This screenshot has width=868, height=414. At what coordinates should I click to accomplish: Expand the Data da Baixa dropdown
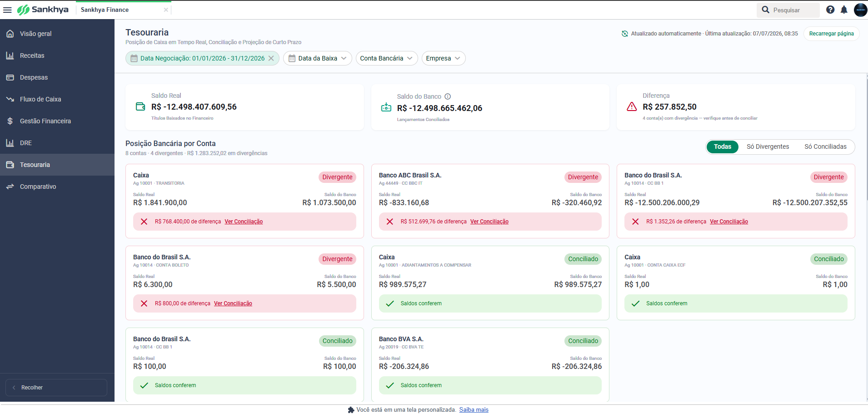point(318,58)
